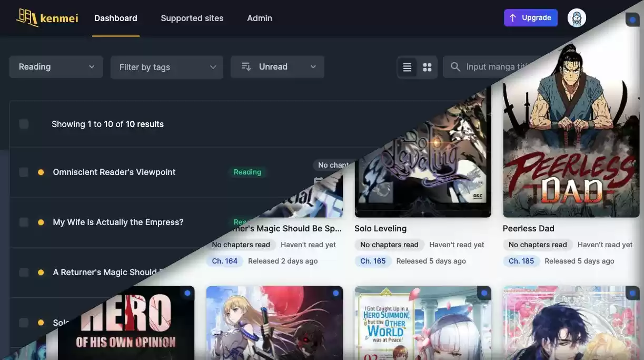Click the Upgrade button
644x360 pixels.
click(531, 17)
